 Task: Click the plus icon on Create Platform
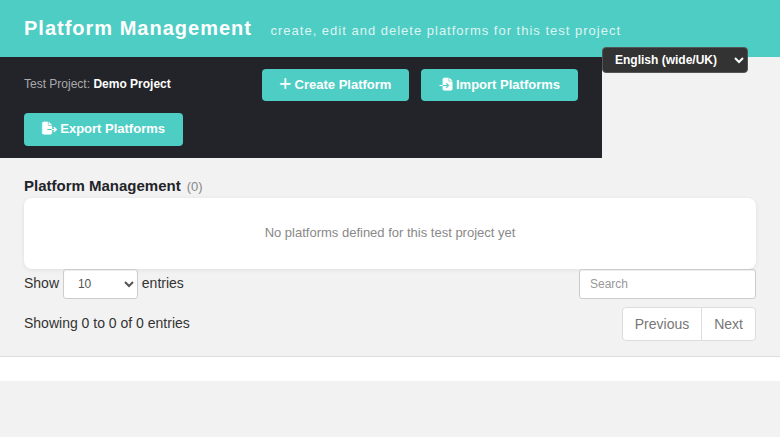click(285, 84)
